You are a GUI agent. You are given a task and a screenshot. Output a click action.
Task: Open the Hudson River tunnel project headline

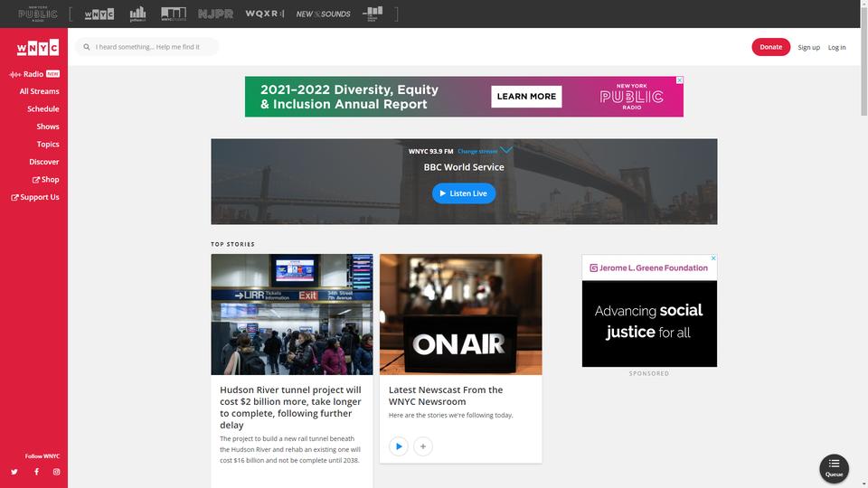click(290, 408)
